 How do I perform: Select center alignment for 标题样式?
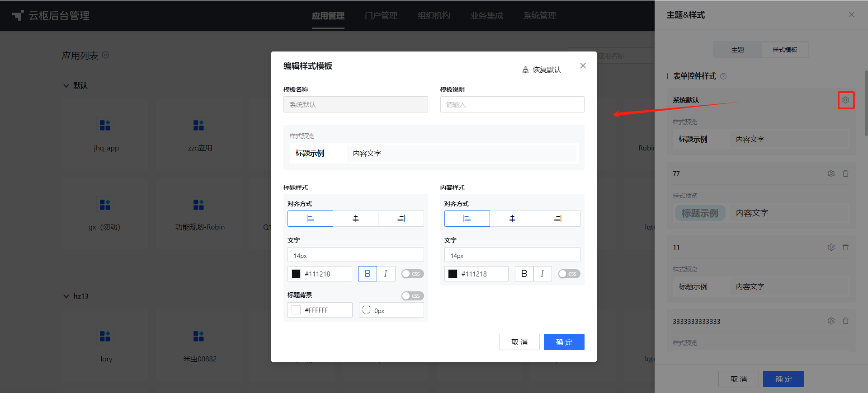pos(356,219)
